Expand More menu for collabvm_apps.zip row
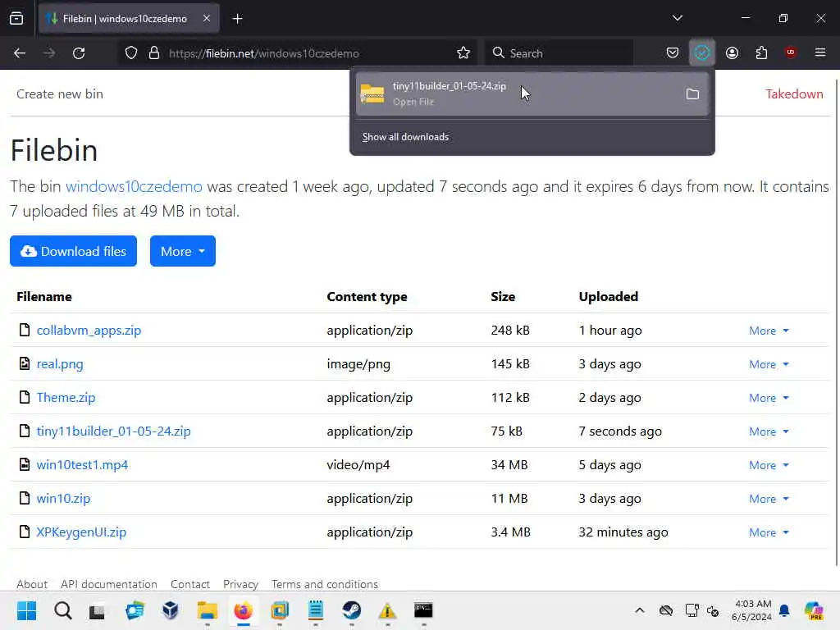The width and height of the screenshot is (840, 630). (769, 331)
